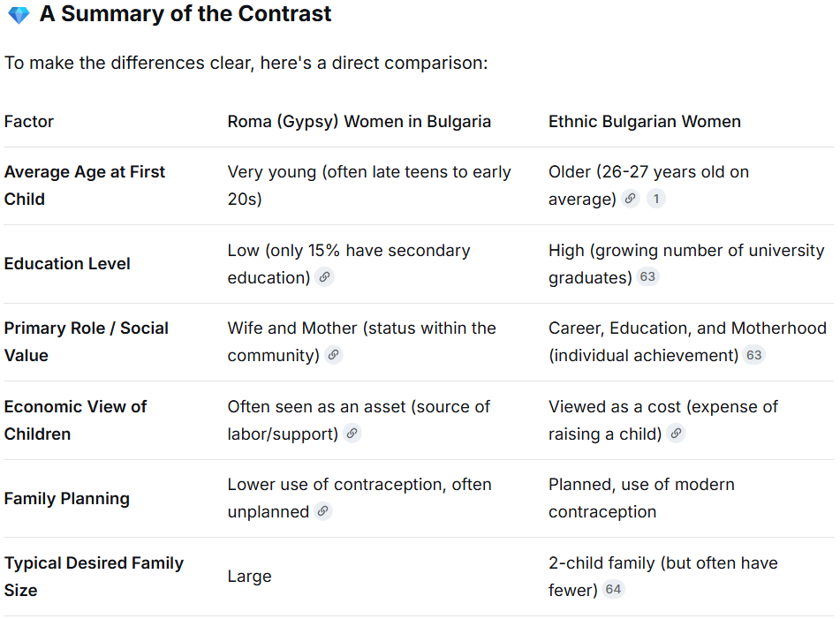Viewport: 840px width, 619px height.
Task: Select the 'Education Level' row label
Action: [x=67, y=264]
